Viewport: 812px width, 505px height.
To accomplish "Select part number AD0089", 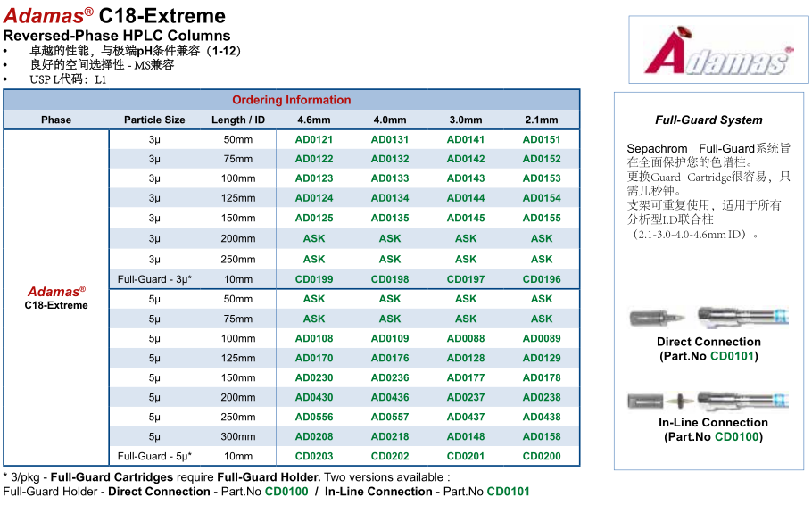I will (542, 338).
